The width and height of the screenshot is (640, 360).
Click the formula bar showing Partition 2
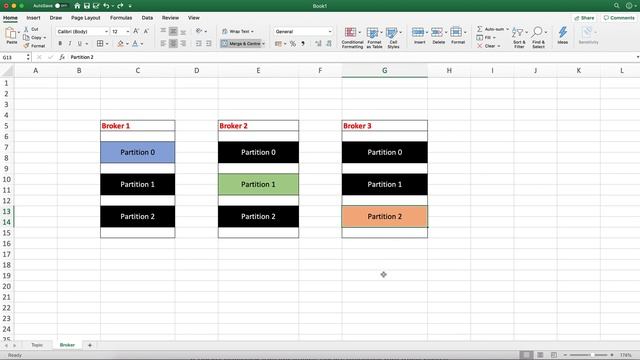pyautogui.click(x=351, y=57)
